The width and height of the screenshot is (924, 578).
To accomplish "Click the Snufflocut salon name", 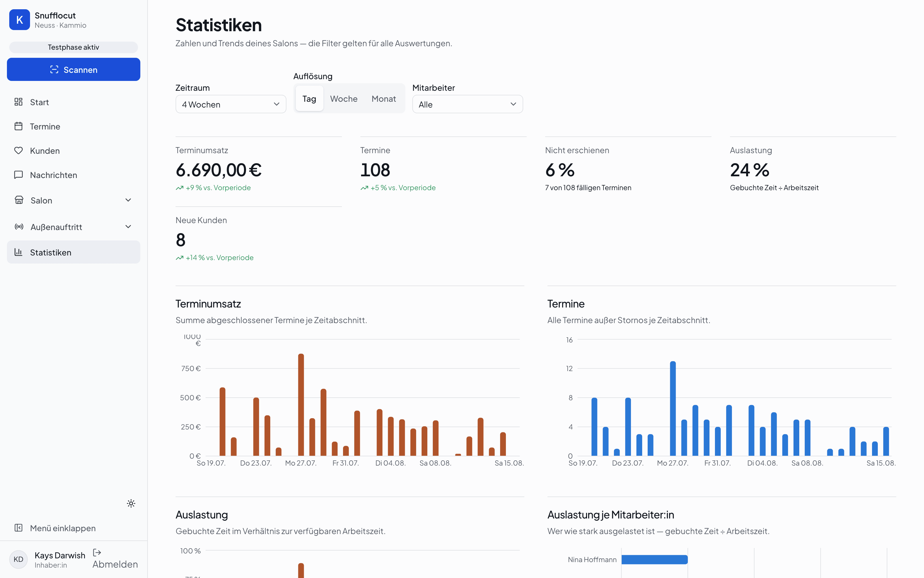I will [55, 15].
